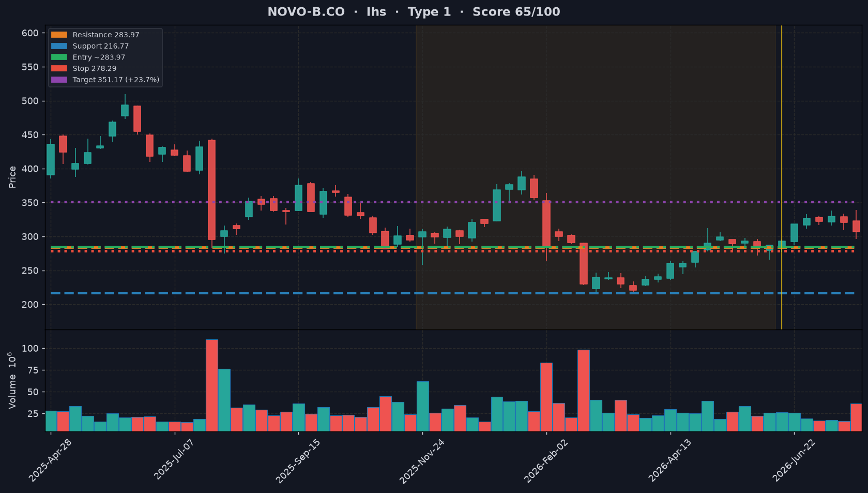Select the "Entry ~283.97" legend label
The height and width of the screenshot is (493, 868).
click(x=99, y=57)
